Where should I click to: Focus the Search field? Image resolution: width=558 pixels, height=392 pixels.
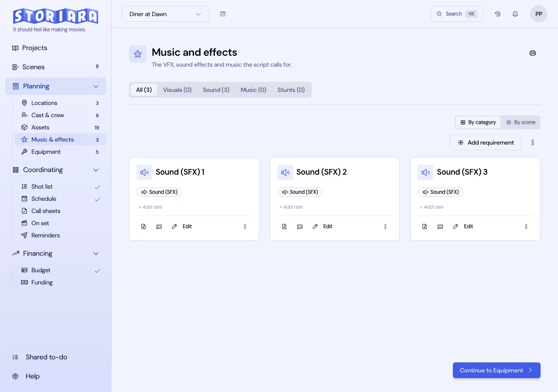click(x=457, y=14)
